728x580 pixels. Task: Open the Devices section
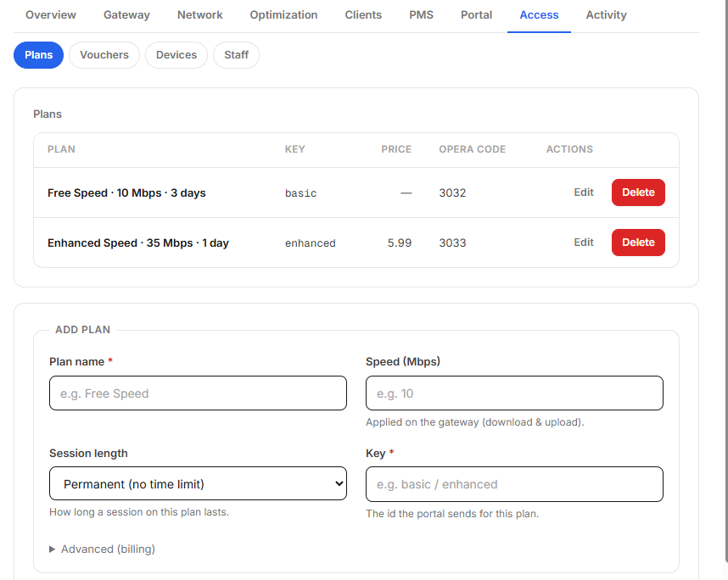[x=176, y=55]
